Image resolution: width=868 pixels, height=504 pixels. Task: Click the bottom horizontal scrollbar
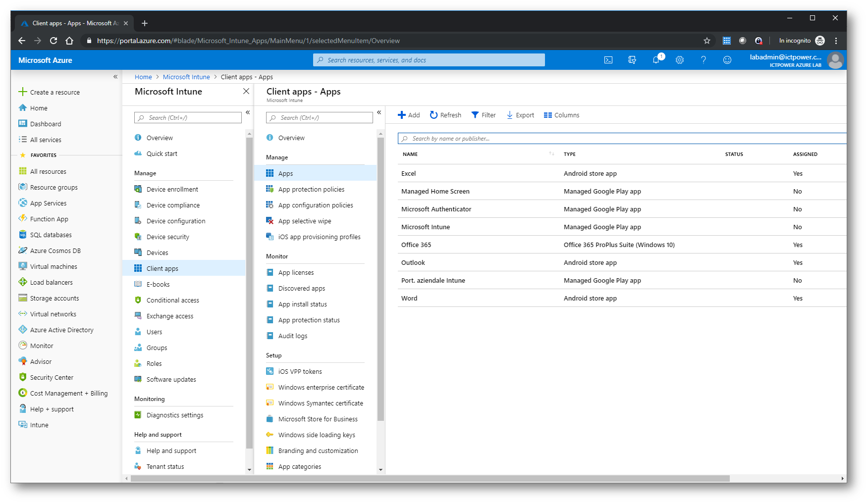pos(430,478)
